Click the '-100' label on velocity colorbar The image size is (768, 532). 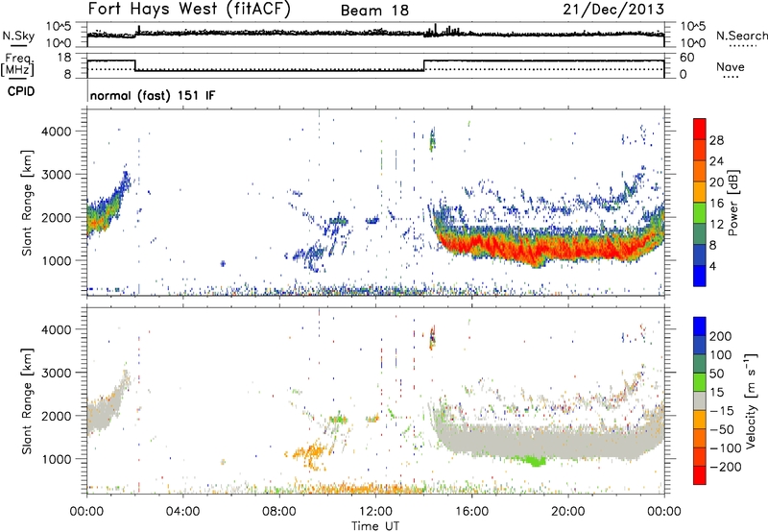coord(726,448)
